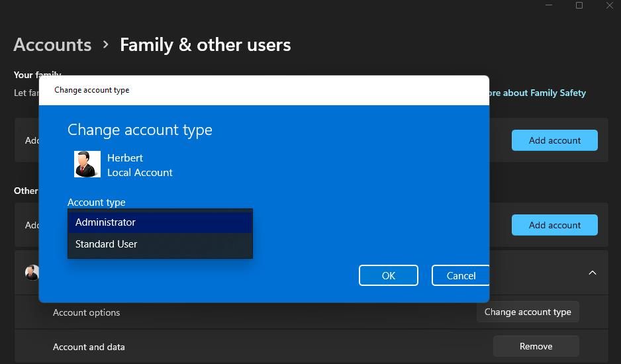Viewport: 621px width, 364px height.
Task: Minimize the Settings window
Action: [548, 5]
